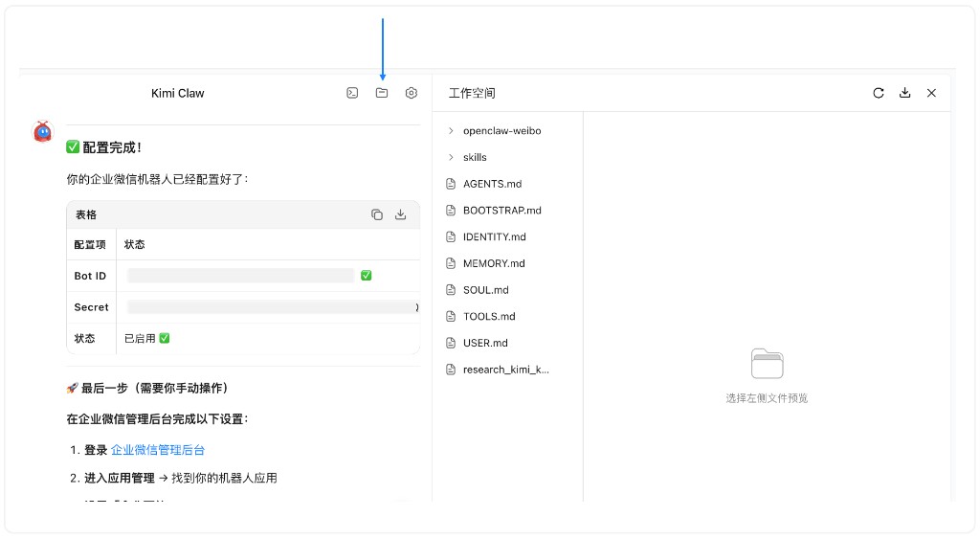This screenshot has height=539, width=980.
Task: Click the IDENTITY.md file icon
Action: coord(451,237)
